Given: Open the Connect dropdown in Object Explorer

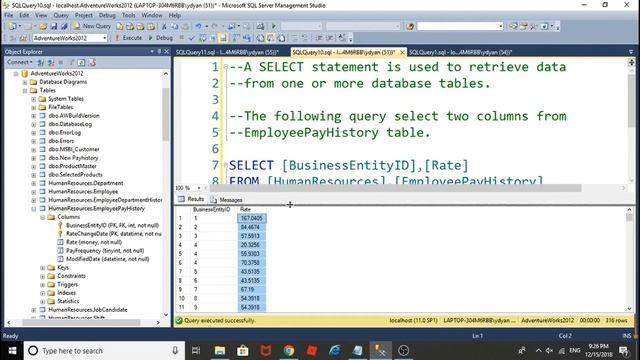Looking at the screenshot, I should coord(19,62).
